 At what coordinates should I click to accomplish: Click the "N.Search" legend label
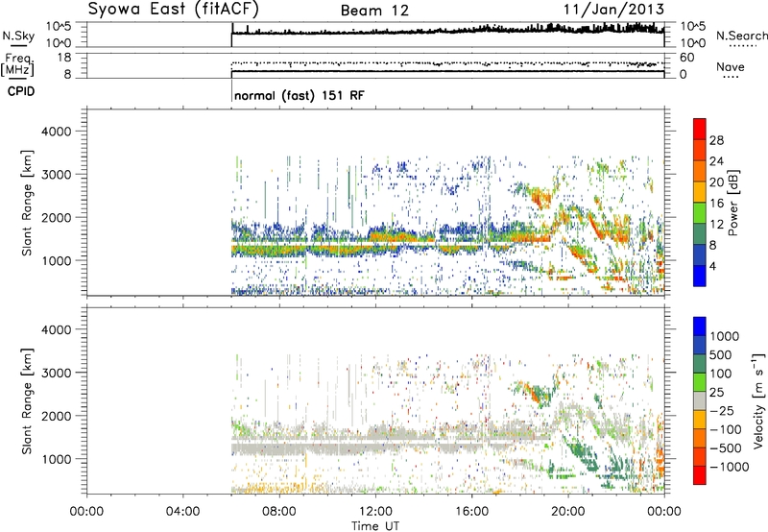[741, 36]
